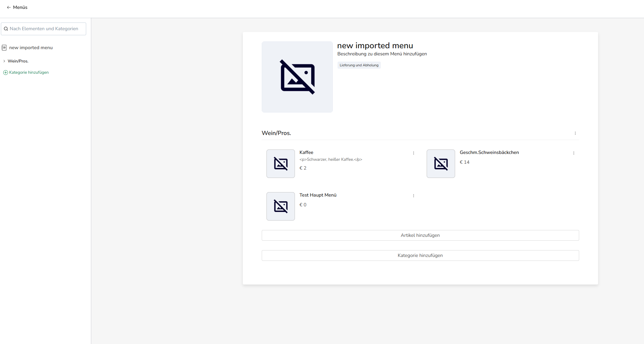Click the Lieferung und Abholung tag
The image size is (644, 344).
[359, 65]
